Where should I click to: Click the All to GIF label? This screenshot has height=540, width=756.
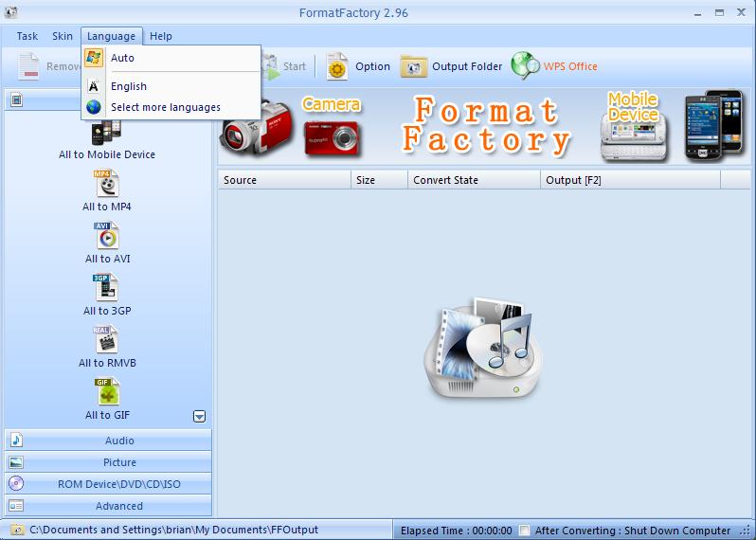pos(107,415)
